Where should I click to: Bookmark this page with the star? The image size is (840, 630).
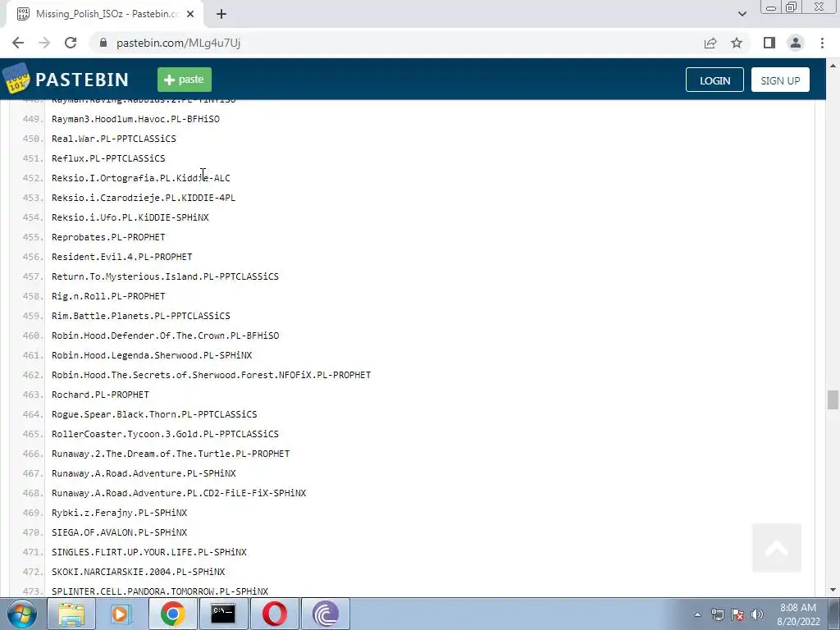coord(737,43)
